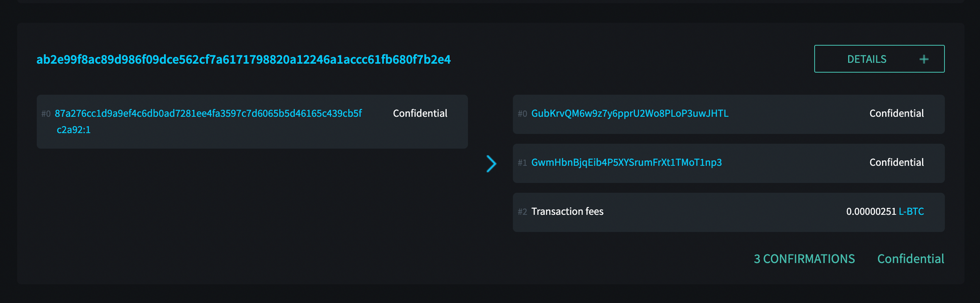The image size is (980, 303).
Task: Click the #1 index marker on output GwmHbnBjq
Action: click(x=521, y=162)
